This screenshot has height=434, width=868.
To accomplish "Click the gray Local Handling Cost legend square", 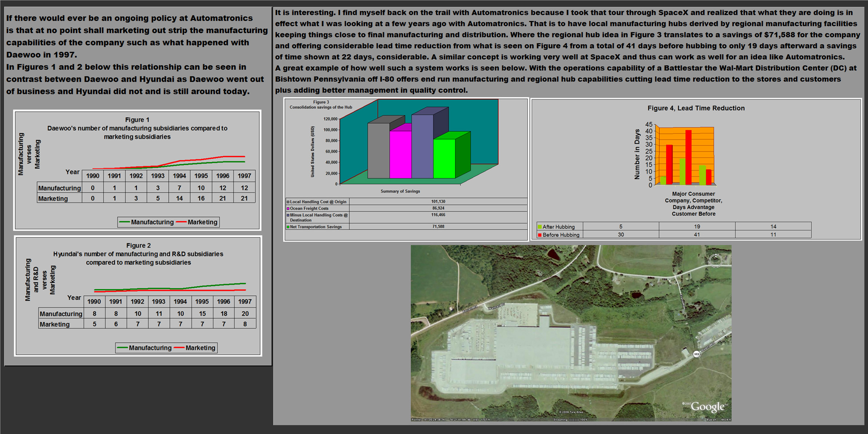I will [288, 202].
